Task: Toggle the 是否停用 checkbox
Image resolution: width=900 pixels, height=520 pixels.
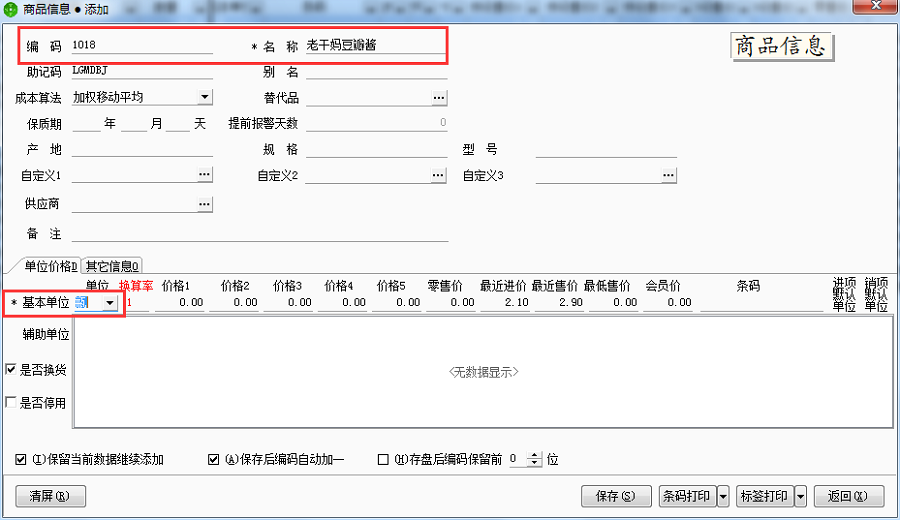Action: click(11, 402)
